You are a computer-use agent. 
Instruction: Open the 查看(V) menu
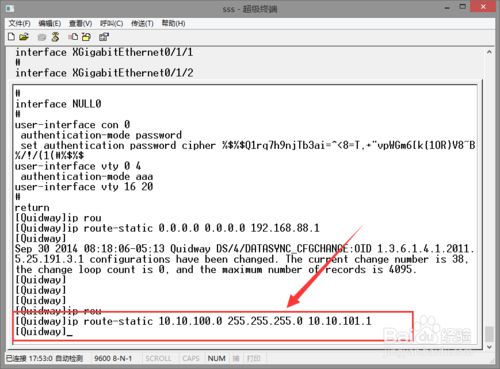coord(80,23)
